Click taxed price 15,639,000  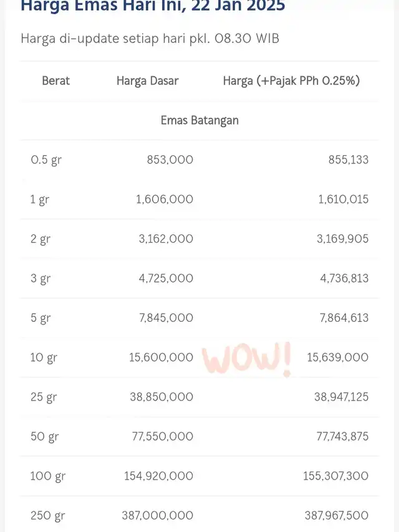tap(337, 357)
